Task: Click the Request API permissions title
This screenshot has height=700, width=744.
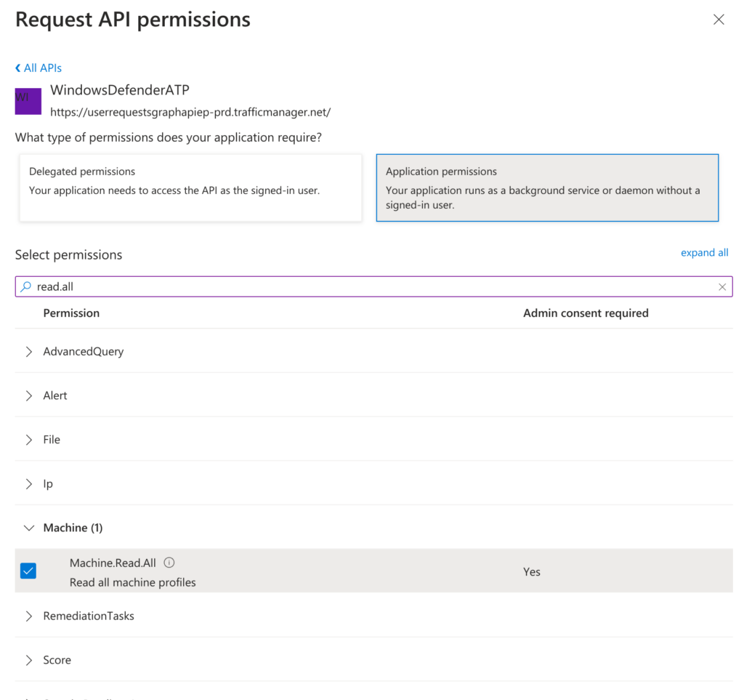Action: click(133, 20)
